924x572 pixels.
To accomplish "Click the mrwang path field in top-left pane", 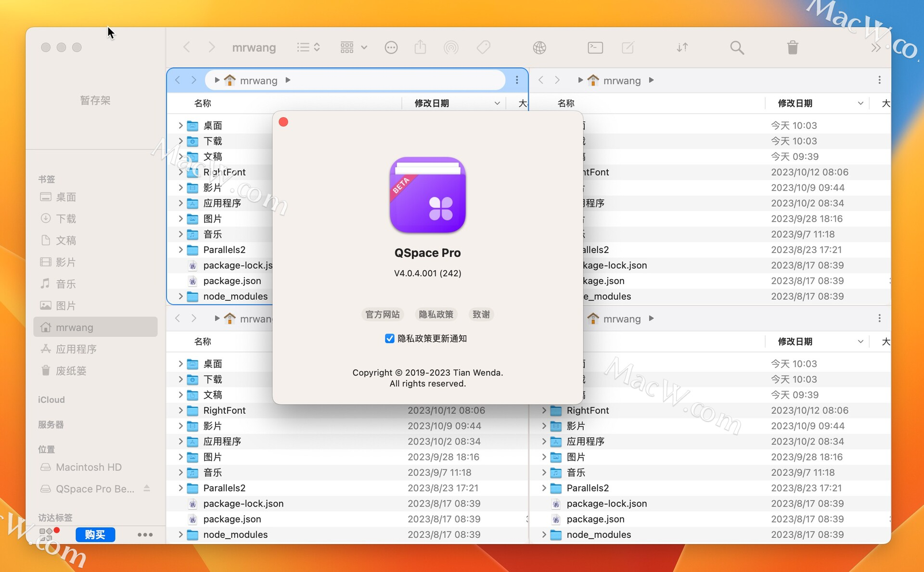I will pos(355,80).
